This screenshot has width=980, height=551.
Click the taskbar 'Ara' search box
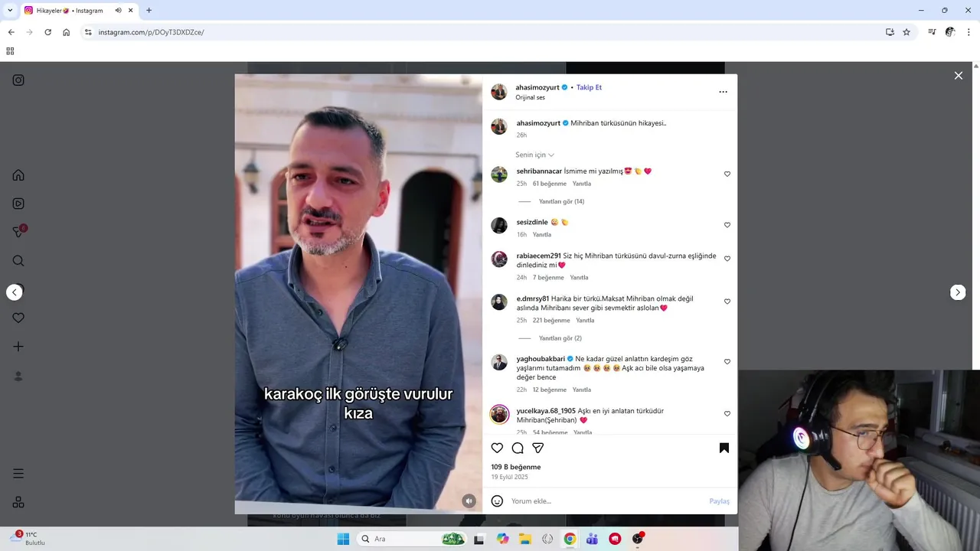[413, 539]
